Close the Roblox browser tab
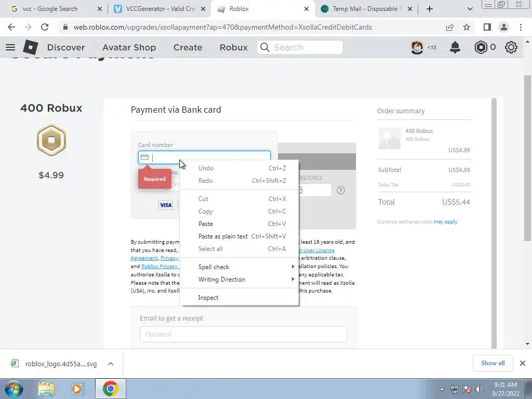The image size is (532, 399). 307,9
